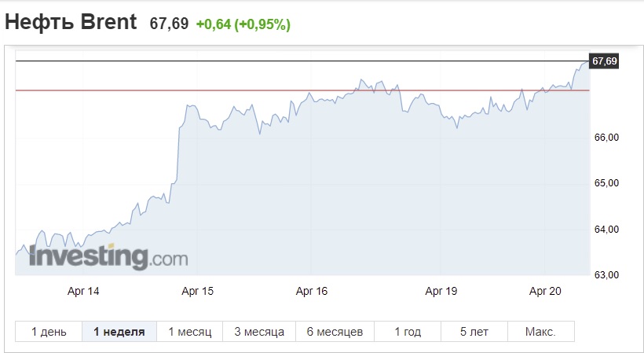Switch chart to '3 месяца' range
Viewport: 644px width, 353px height.
point(259,332)
